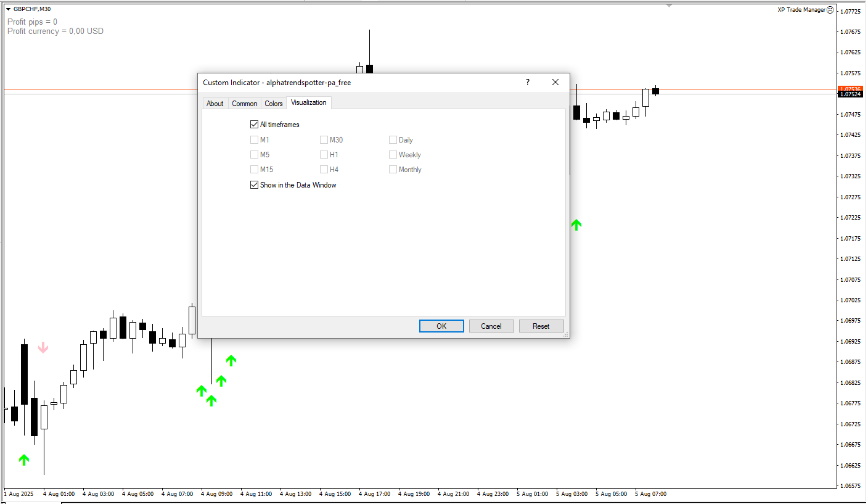Click the pink down arrow signal on chart
Screen dimensions: 868x504
43,348
